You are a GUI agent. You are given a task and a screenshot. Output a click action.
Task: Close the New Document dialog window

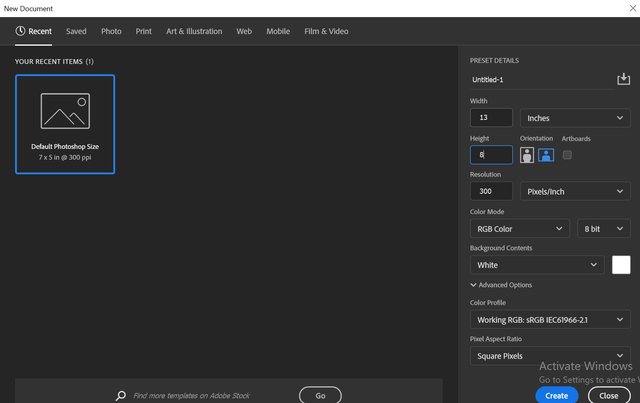pos(633,8)
